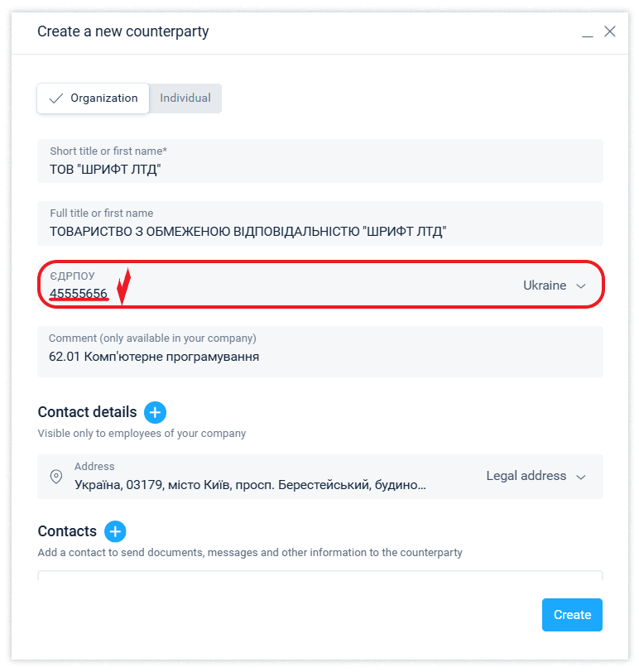The height and width of the screenshot is (672, 639).
Task: Switch counterparty type to Individual
Action: click(185, 98)
